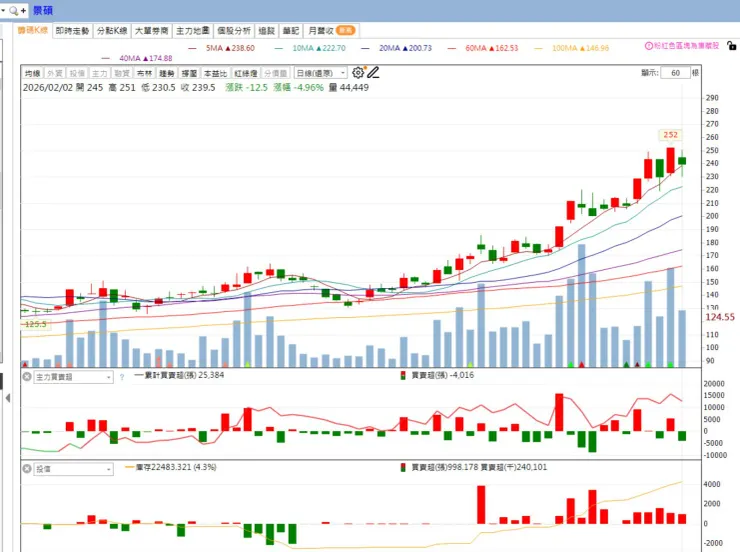The image size is (740, 552).
Task: Click the 顯示 bar count field showing 60
Action: pos(675,73)
